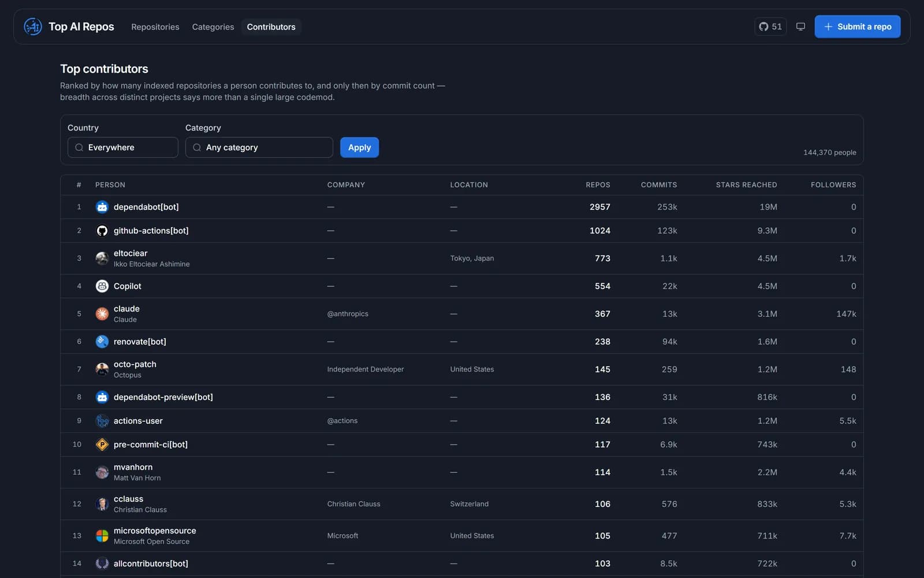Click the microsoftopensource logo avatar
The image size is (924, 578).
click(x=102, y=536)
